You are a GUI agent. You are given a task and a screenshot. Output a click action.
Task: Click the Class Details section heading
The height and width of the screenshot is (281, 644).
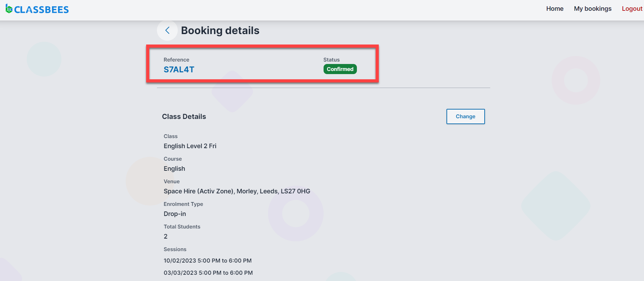[x=184, y=117]
